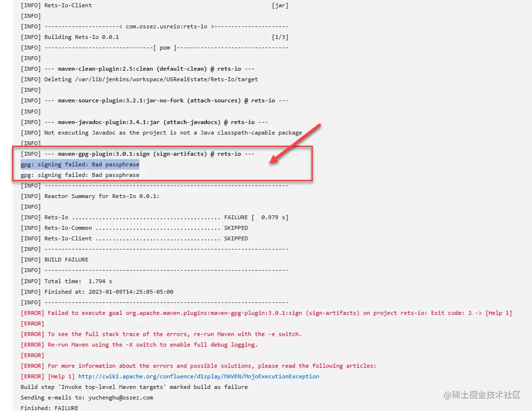Click the 'Total time: 1.794 s' line

(x=66, y=281)
